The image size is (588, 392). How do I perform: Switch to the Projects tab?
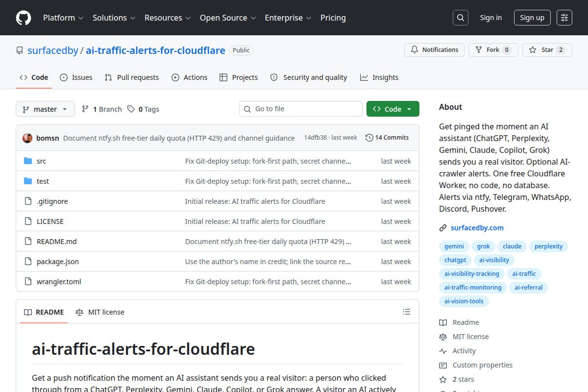point(239,77)
